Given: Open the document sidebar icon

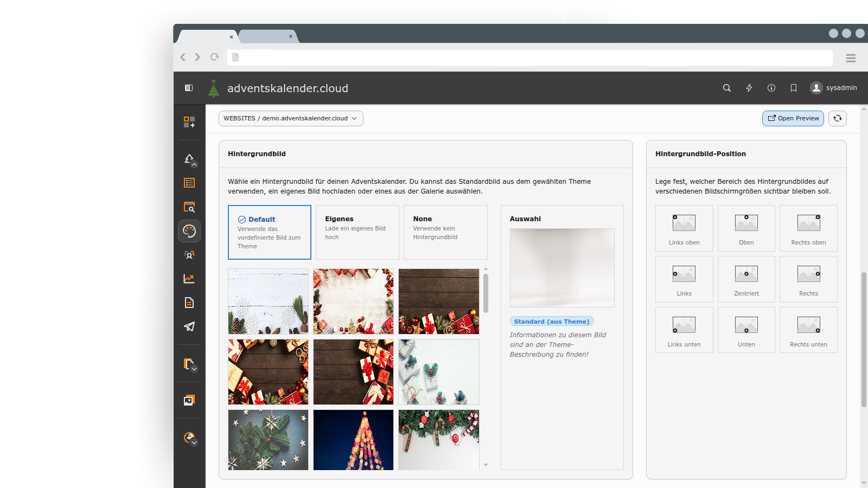Looking at the screenshot, I should pos(189,303).
